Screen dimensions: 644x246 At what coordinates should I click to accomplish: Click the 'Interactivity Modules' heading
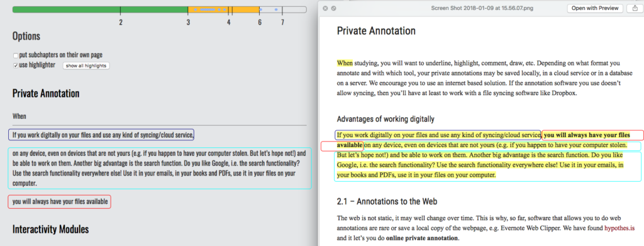coord(50,229)
